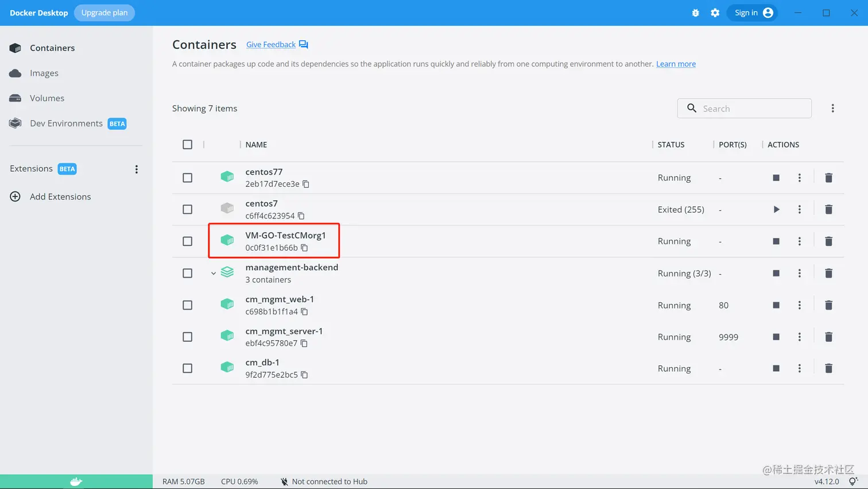Delete the centos7 container
The image size is (868, 489).
[x=828, y=209]
